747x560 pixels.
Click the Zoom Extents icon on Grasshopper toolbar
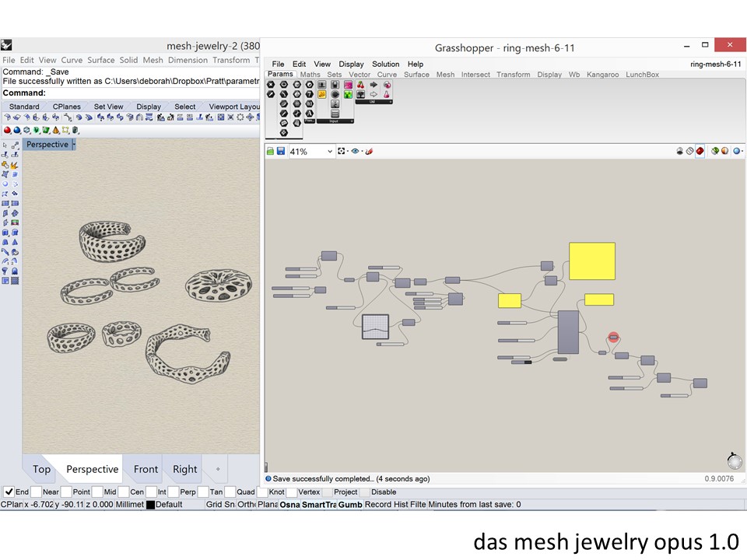[342, 151]
